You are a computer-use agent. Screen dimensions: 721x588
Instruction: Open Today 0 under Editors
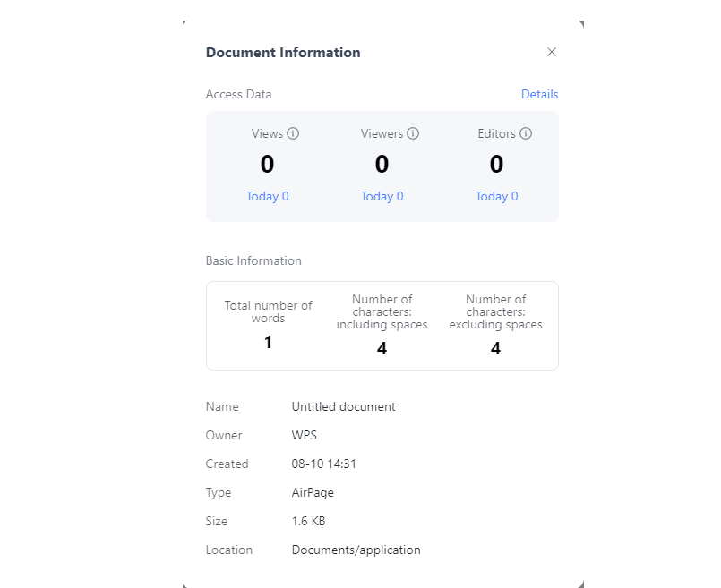pyautogui.click(x=496, y=197)
